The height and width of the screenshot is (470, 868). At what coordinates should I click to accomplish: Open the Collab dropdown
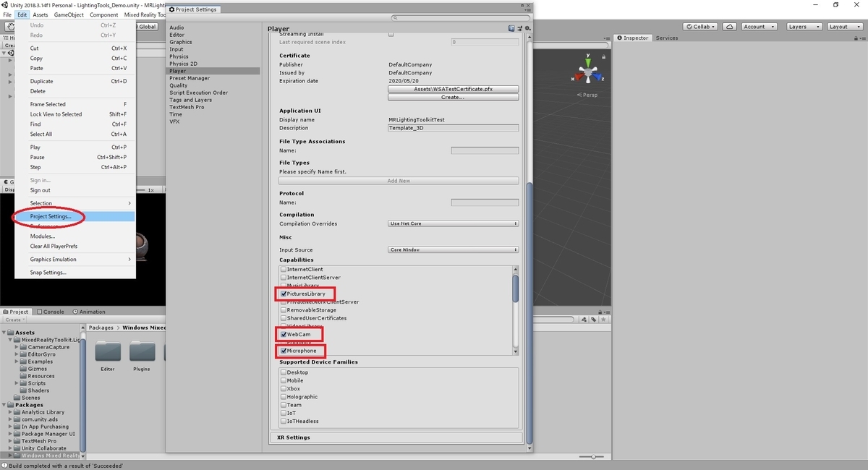(700, 27)
